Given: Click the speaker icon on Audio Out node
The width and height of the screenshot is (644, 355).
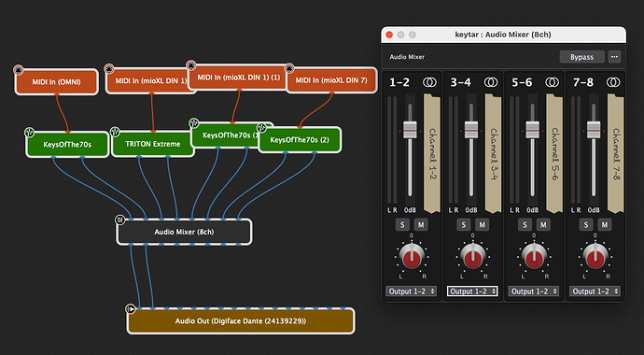Looking at the screenshot, I should 131,308.
